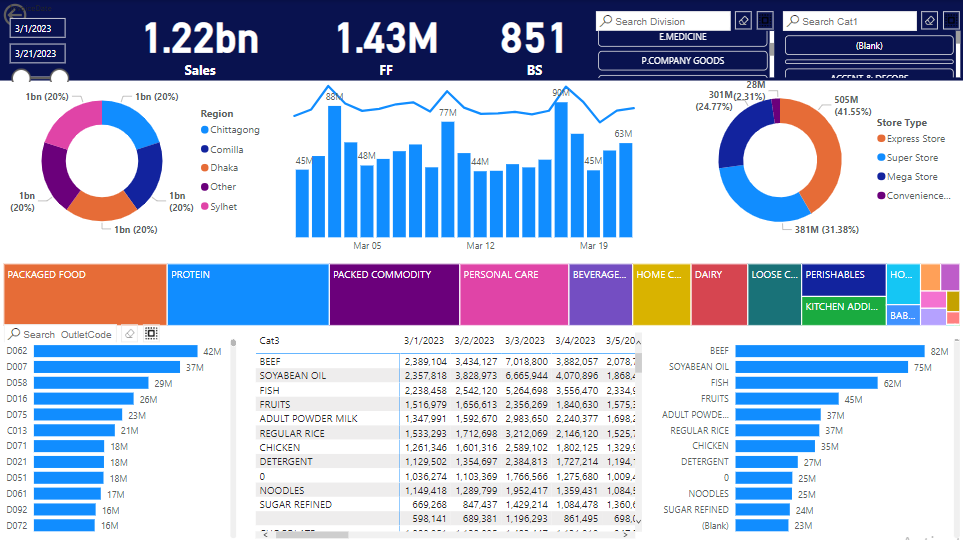Click select-all icon beside Search Division
The width and height of the screenshot is (963, 540).
click(765, 21)
